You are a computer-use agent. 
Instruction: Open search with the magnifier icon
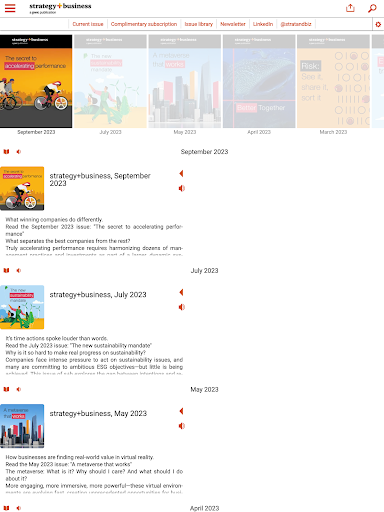click(x=372, y=8)
